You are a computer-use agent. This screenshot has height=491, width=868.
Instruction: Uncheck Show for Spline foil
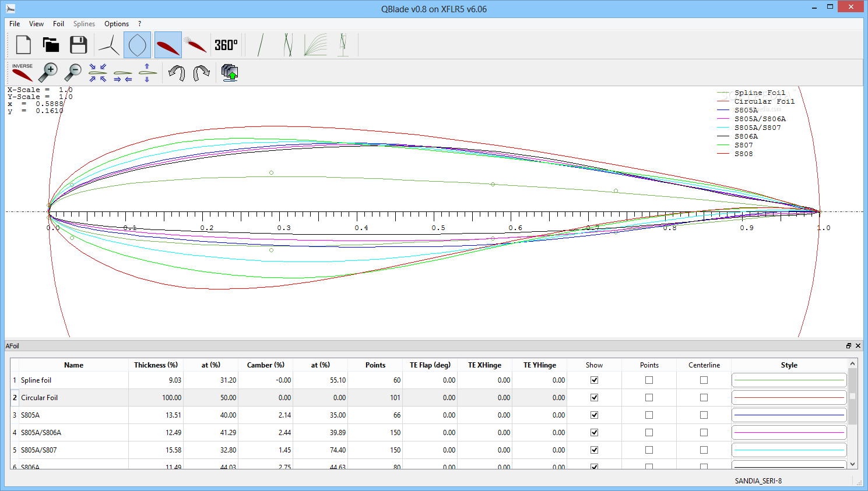point(594,380)
